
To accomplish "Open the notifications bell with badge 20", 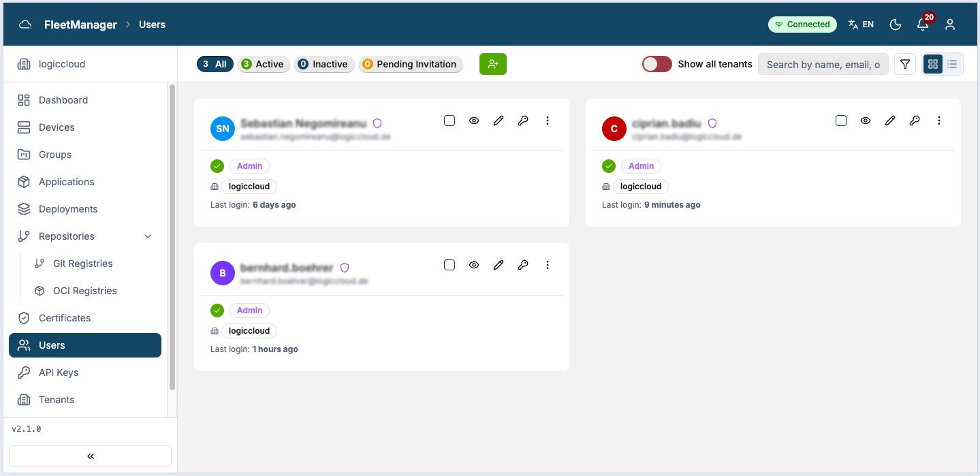I will (923, 24).
